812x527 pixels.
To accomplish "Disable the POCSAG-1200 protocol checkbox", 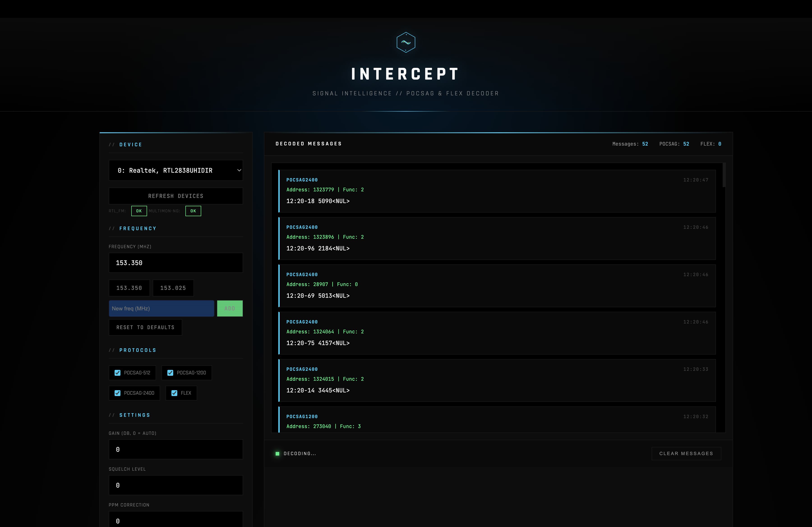I will point(170,373).
